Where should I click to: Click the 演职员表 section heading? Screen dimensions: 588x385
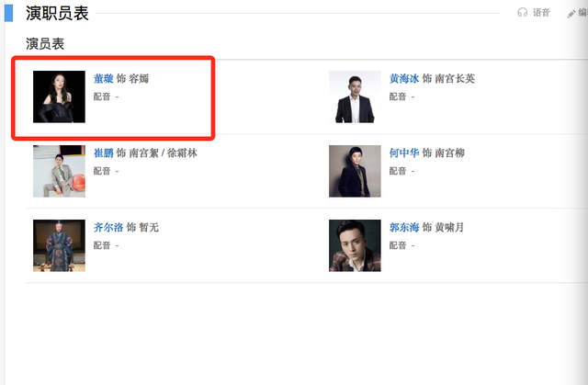point(57,13)
